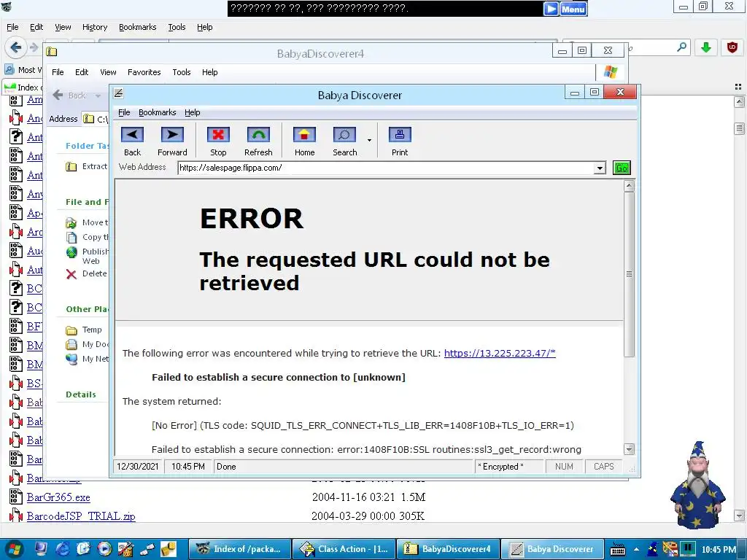This screenshot has height=560, width=747.
Task: Click the Forward arrow toolbar icon
Action: 172,135
